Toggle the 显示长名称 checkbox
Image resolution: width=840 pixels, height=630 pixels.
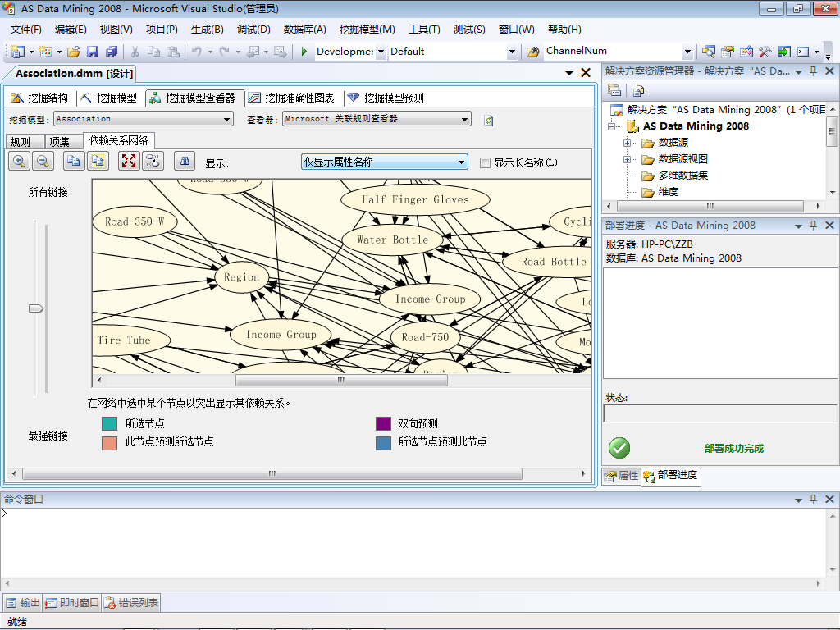(485, 163)
